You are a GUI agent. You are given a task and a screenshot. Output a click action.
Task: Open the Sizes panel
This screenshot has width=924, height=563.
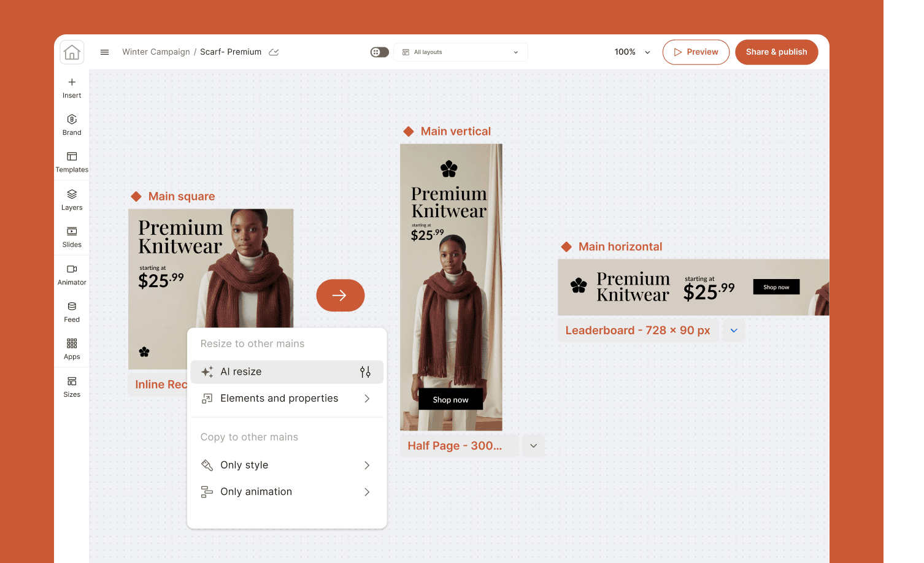click(72, 387)
